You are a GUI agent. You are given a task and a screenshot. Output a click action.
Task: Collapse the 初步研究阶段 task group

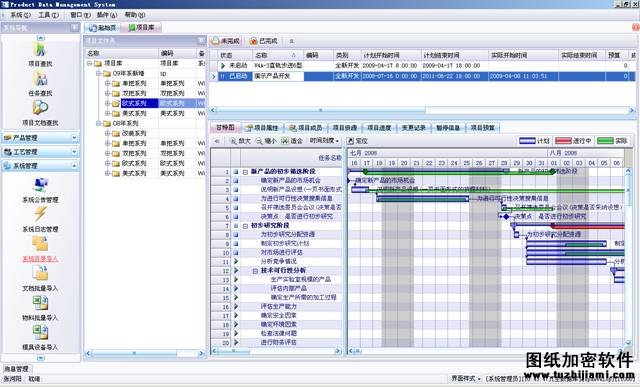point(245,226)
